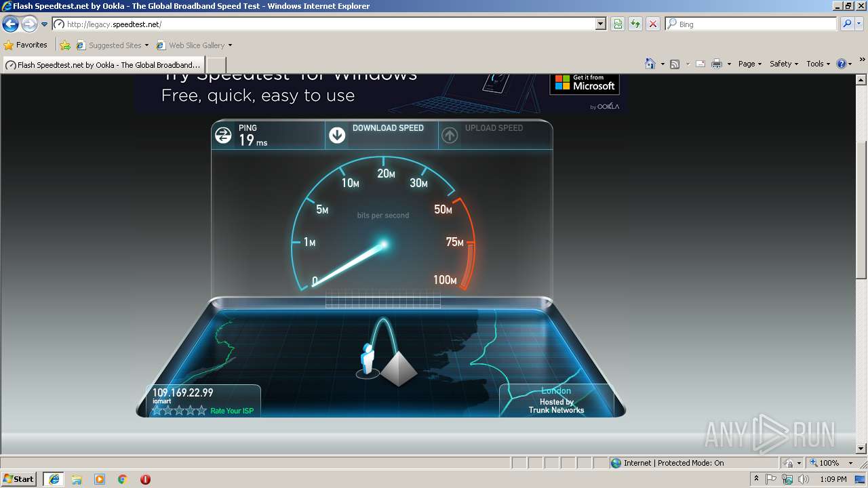This screenshot has height=488, width=868.
Task: Open a new blank tab
Action: [216, 65]
